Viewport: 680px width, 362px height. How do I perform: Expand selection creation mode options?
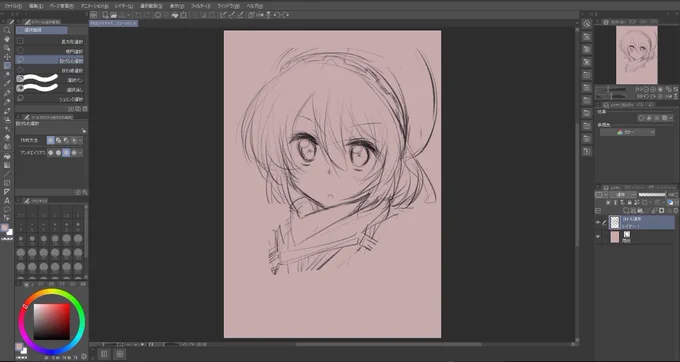click(x=81, y=140)
